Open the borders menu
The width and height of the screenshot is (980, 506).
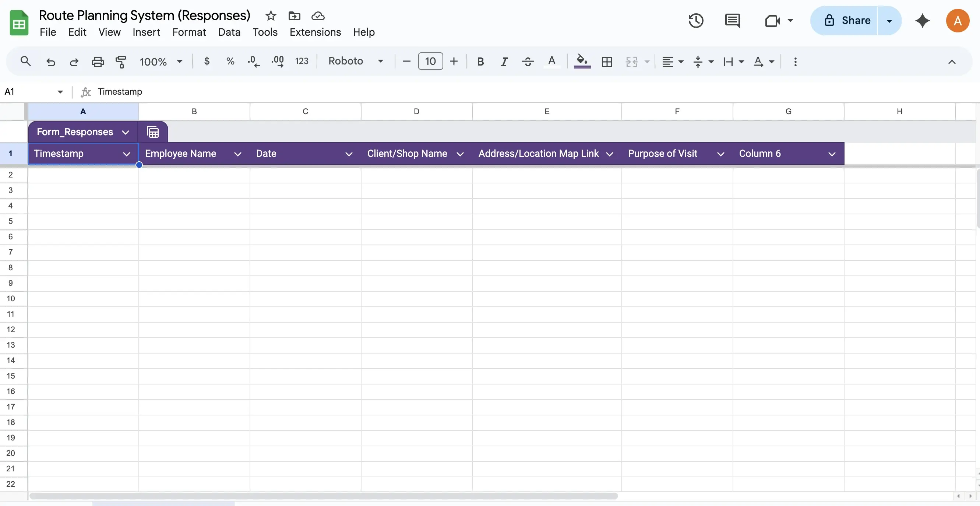[x=607, y=61]
